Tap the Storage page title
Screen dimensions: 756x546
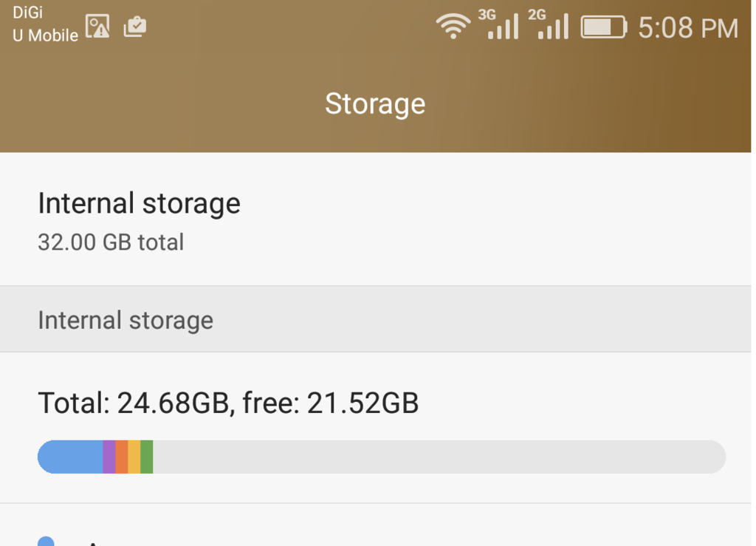point(375,103)
